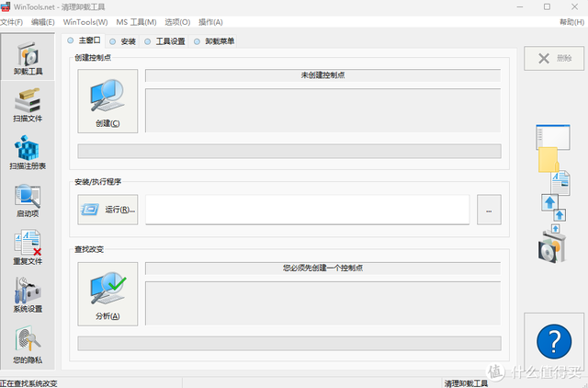The image size is (588, 388).
Task: Open the 编辑(E) menu
Action: point(43,22)
